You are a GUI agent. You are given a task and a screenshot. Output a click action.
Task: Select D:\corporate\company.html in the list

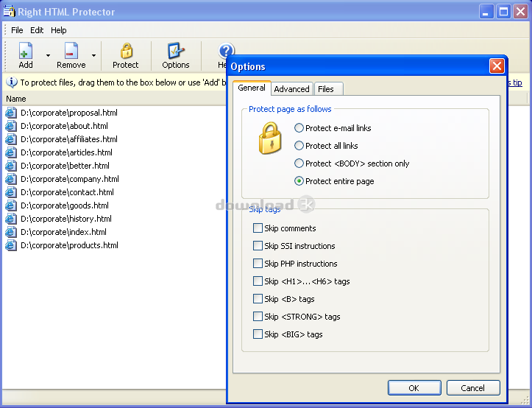tap(70, 179)
